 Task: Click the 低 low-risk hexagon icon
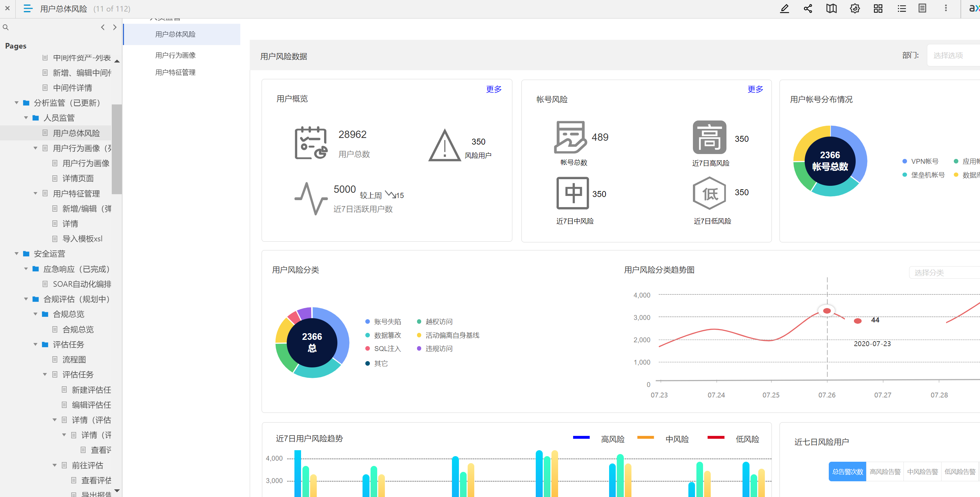[709, 193]
